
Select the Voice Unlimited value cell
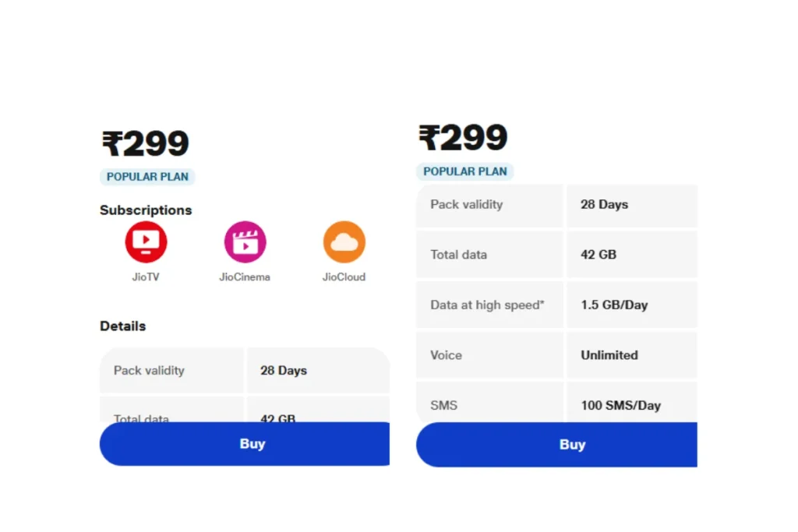[x=632, y=355]
